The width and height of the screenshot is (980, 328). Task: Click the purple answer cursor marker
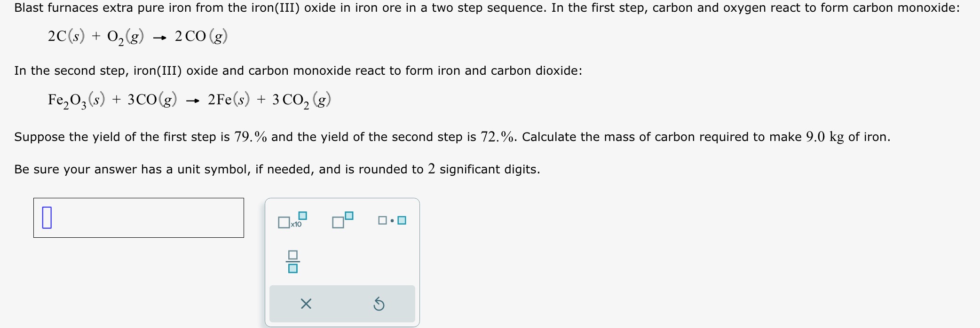[47, 218]
